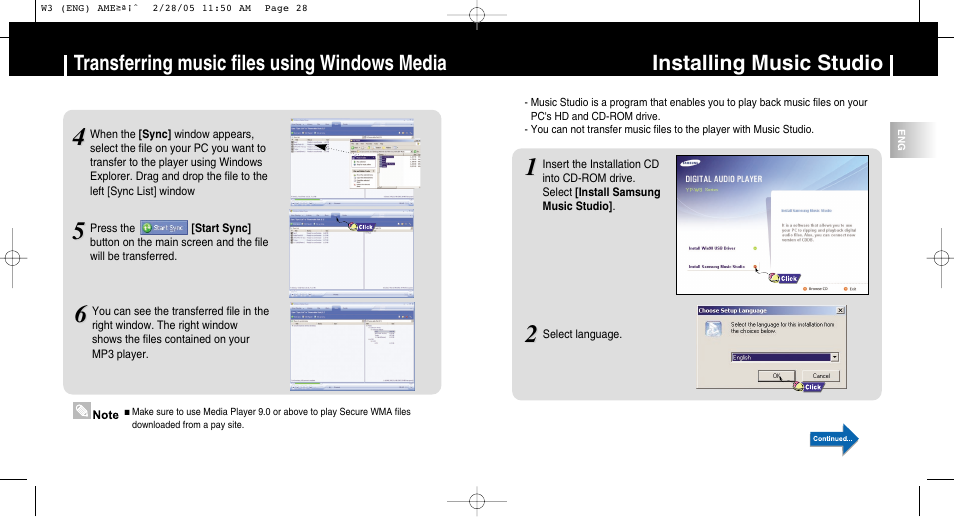The width and height of the screenshot is (954, 517).
Task: Click the Start Sync button image
Action: click(x=164, y=227)
